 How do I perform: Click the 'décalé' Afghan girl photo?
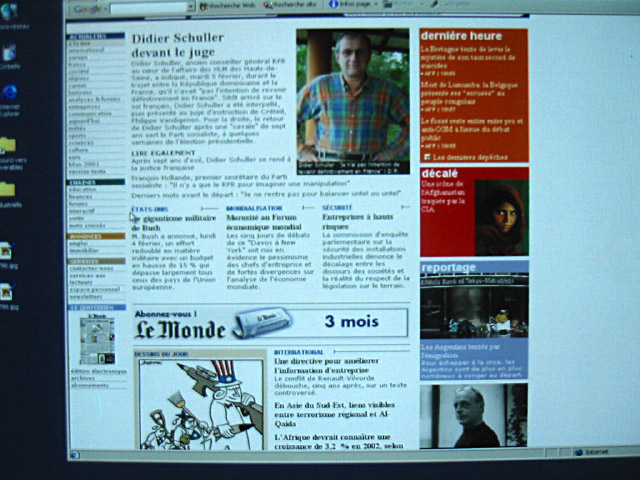click(502, 218)
